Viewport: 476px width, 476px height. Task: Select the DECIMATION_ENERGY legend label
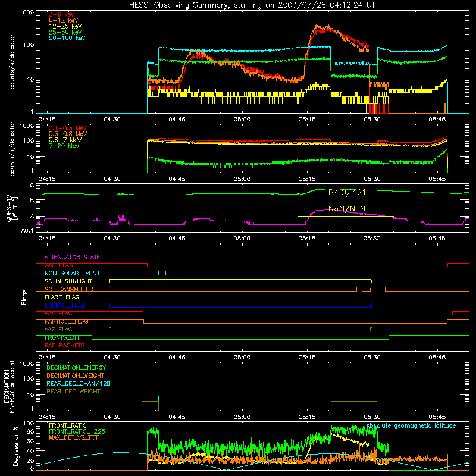[76, 368]
